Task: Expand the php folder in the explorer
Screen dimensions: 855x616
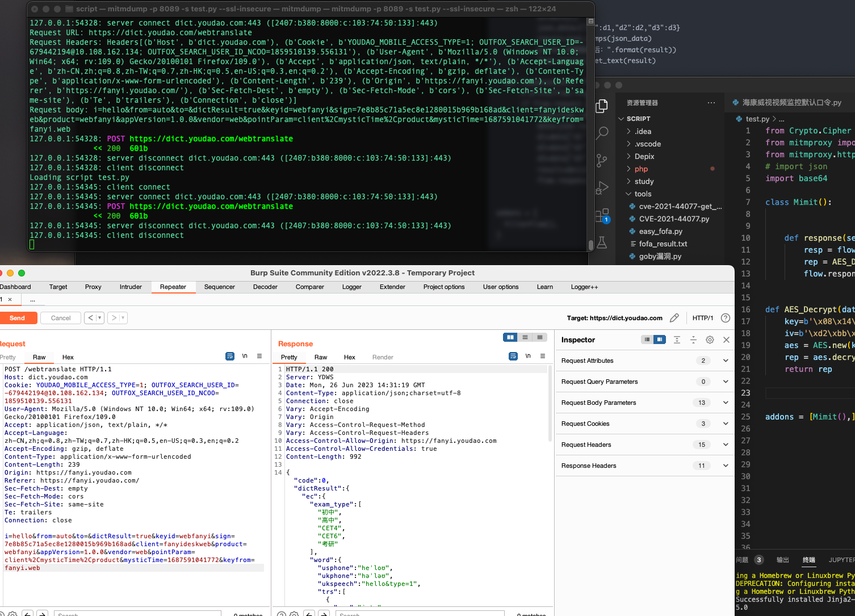Action: (x=640, y=169)
